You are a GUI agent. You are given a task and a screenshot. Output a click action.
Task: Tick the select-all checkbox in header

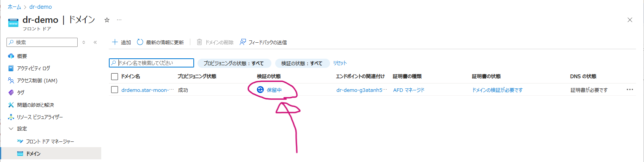115,77
